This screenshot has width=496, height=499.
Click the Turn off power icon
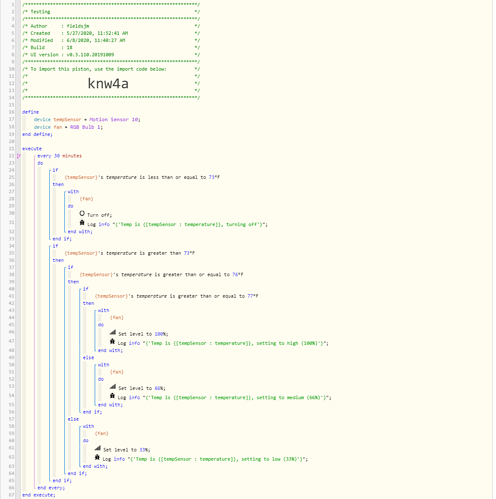(82, 213)
